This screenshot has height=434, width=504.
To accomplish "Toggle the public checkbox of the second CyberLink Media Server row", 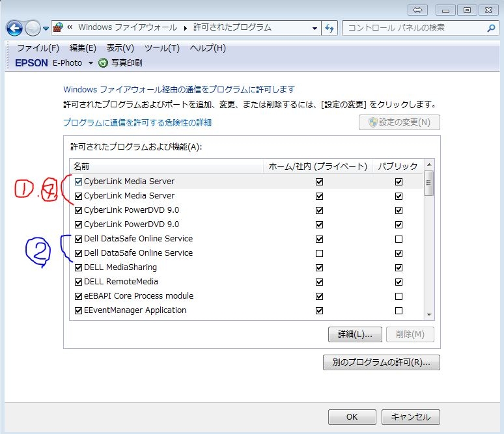I will pyautogui.click(x=399, y=196).
